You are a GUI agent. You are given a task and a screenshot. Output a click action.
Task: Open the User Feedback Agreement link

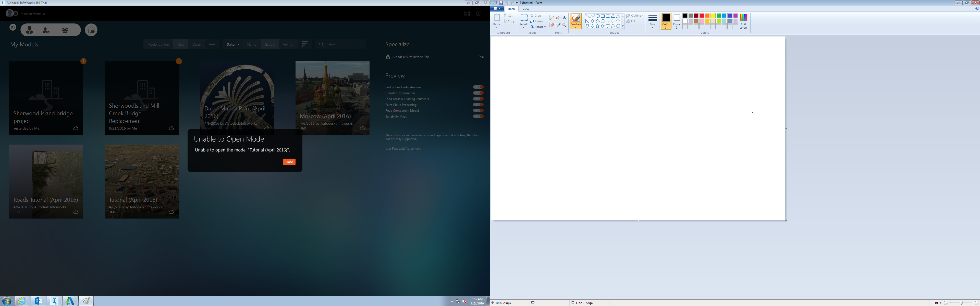tap(402, 148)
